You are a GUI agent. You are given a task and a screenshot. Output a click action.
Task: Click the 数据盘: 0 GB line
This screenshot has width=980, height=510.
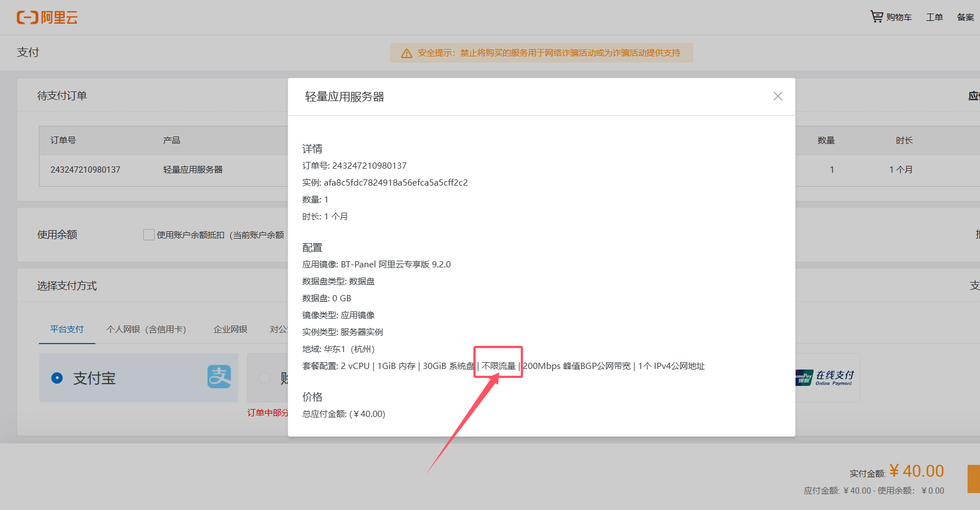[x=327, y=298]
